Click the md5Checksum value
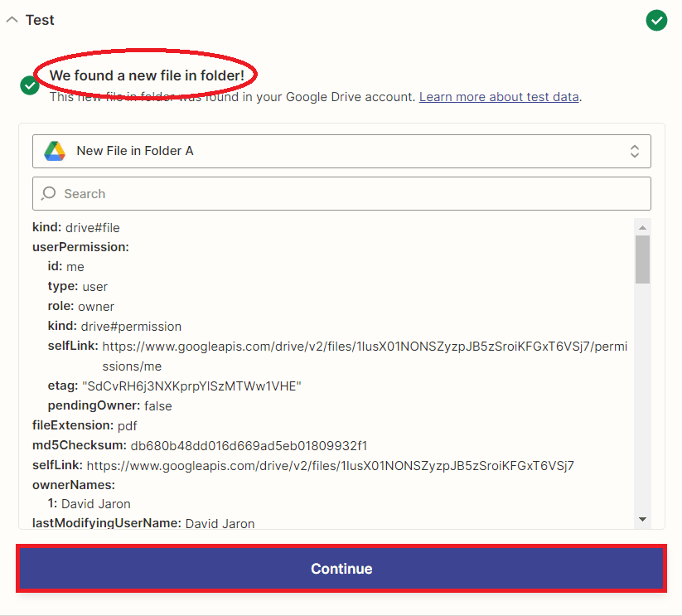The image size is (682, 616). (x=249, y=445)
